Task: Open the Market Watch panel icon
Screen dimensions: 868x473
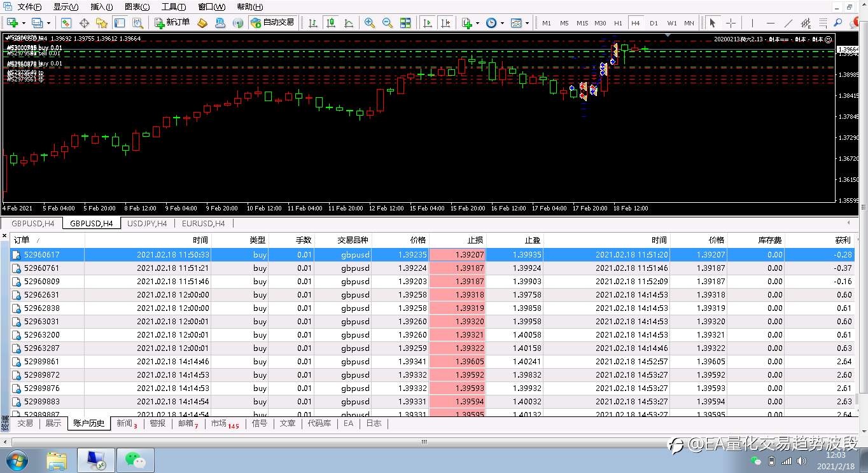Action: [x=66, y=23]
